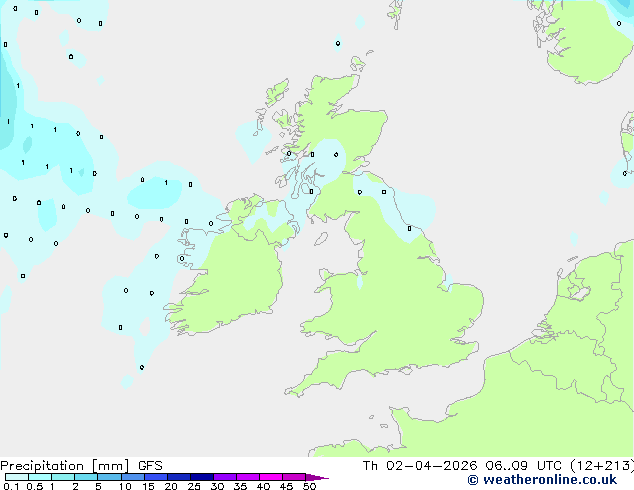Click the '15' legend scale label
This screenshot has width=634, height=490.
pyautogui.click(x=148, y=486)
